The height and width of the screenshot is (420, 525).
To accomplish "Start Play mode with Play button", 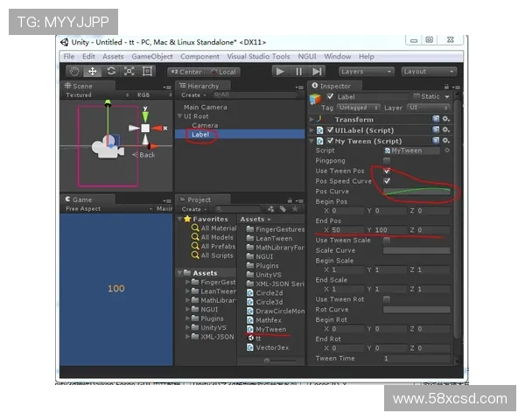I will [x=280, y=72].
